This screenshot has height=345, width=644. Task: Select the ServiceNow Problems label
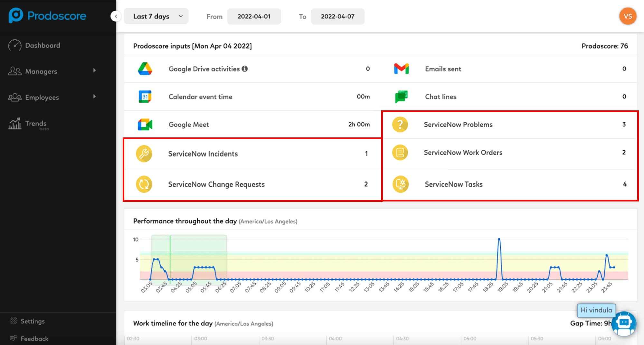tap(458, 125)
